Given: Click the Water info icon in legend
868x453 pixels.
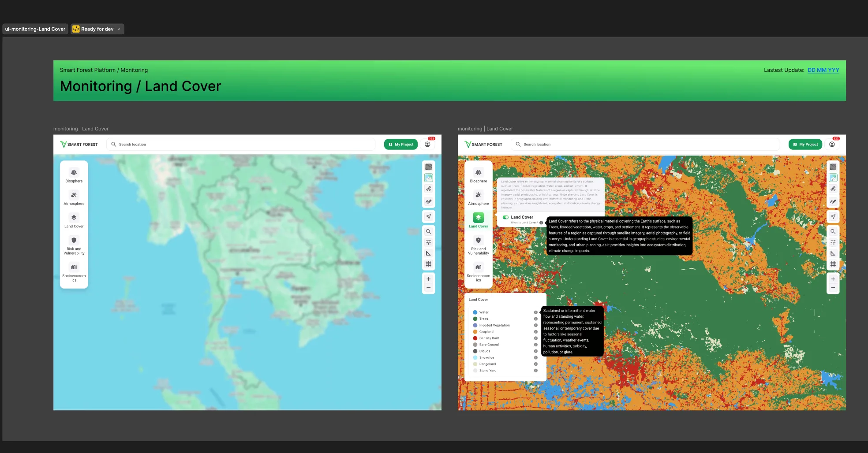Looking at the screenshot, I should pyautogui.click(x=536, y=312).
